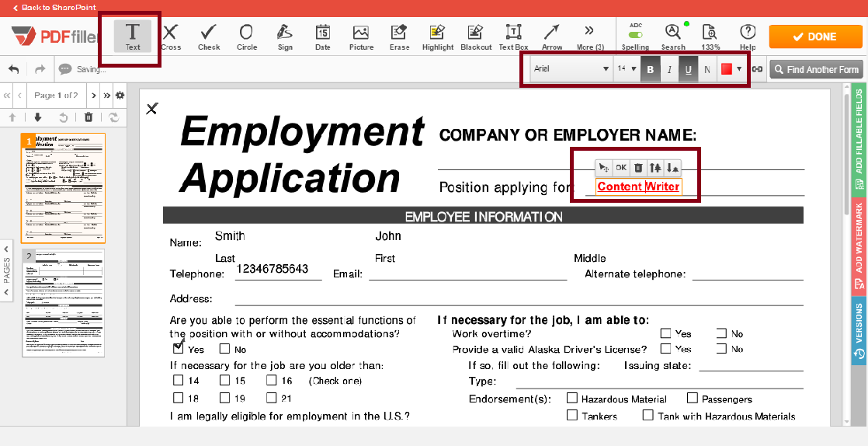Viewport: 868px width, 446px height.
Task: Check the Passengers endorsement
Action: [x=693, y=399]
